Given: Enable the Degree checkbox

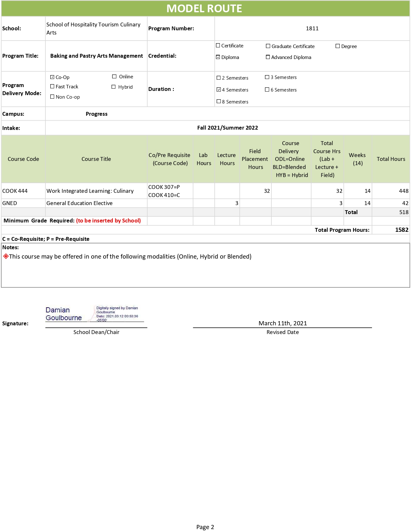Looking at the screenshot, I should 338,46.
